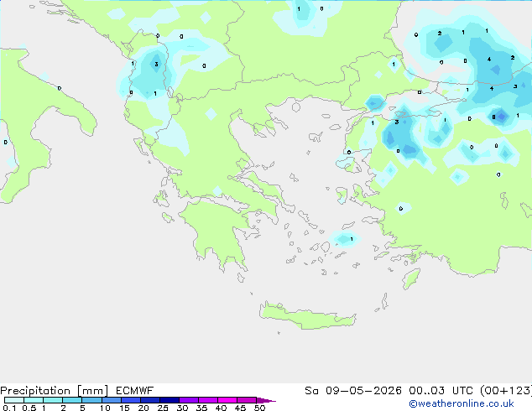Viewport: 532px width, 411px height.
Task: Click the 40–45 mm magenta legend box
Action: pyautogui.click(x=227, y=400)
